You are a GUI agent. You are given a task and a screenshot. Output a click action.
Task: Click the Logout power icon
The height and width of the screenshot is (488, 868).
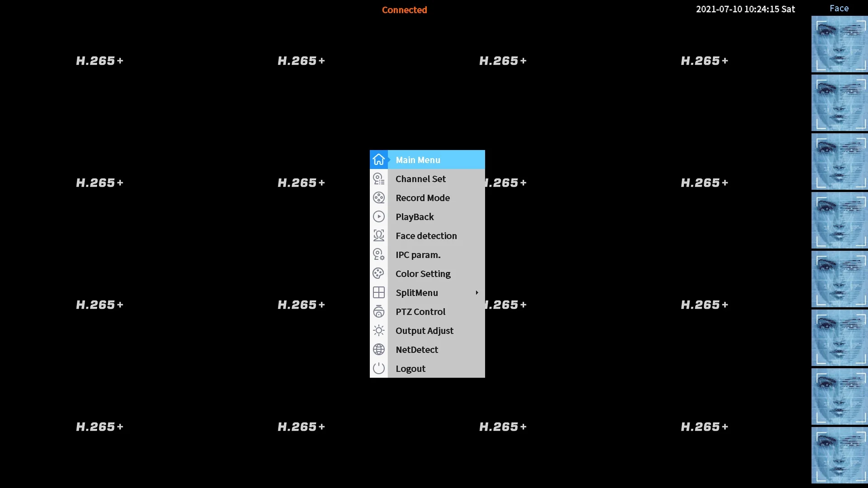tap(379, 368)
